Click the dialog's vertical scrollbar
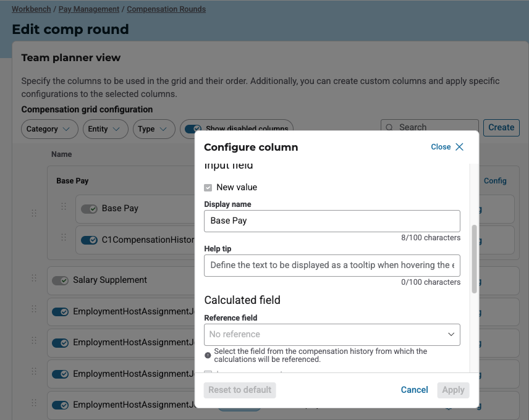The width and height of the screenshot is (529, 420). click(474, 258)
